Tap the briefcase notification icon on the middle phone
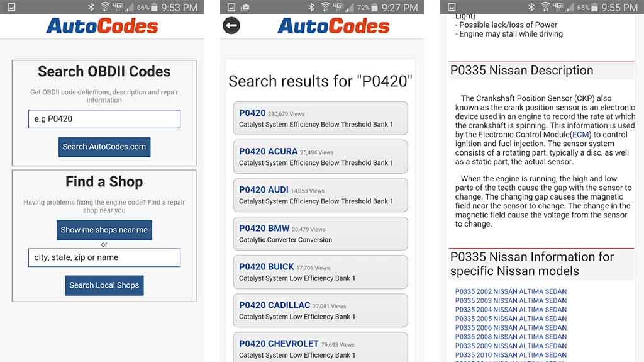The height and width of the screenshot is (362, 644). coord(245,7)
